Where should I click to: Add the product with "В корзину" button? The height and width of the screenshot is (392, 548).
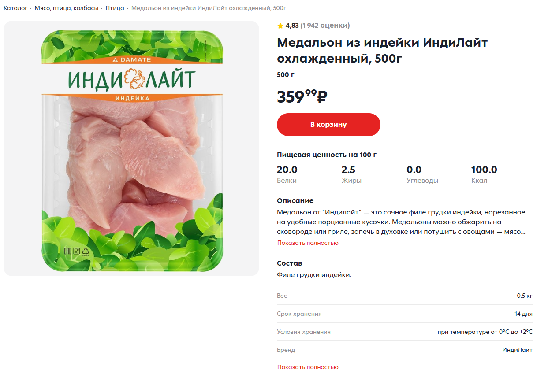(328, 125)
